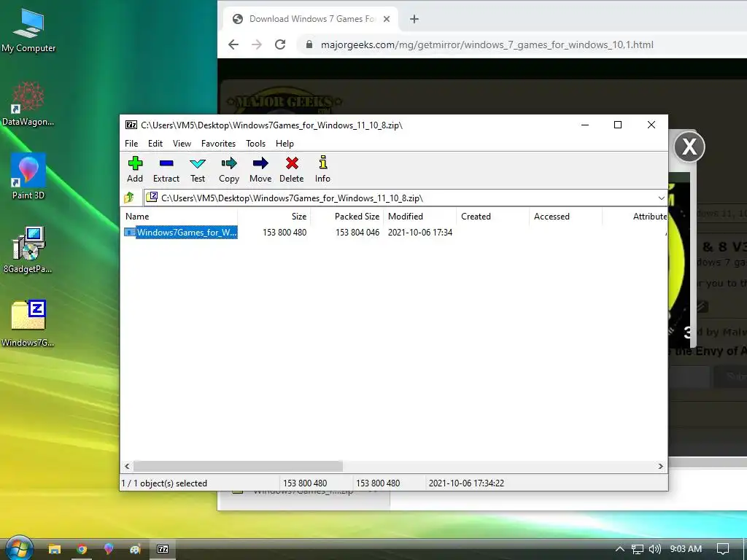Open Paint 3D from the taskbar

(109, 549)
